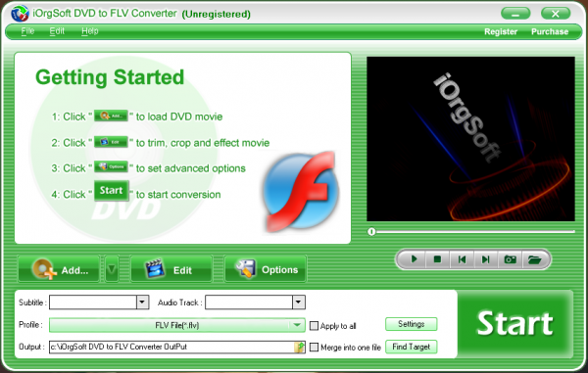This screenshot has height=373, width=588.
Task: Skip to the previous chapter in the preview
Action: 462,259
